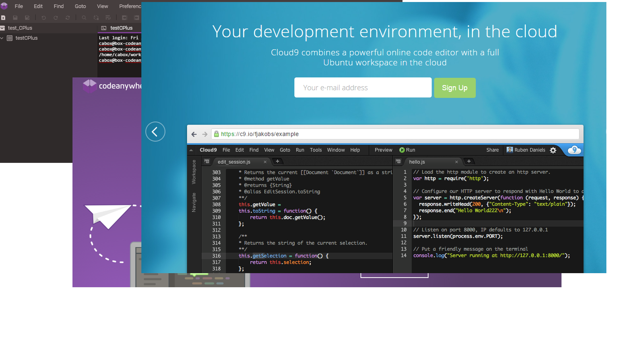Image resolution: width=644 pixels, height=361 pixels.
Task: Click Ruben Daniels avatar in Cloud9 menu
Action: pos(510,150)
